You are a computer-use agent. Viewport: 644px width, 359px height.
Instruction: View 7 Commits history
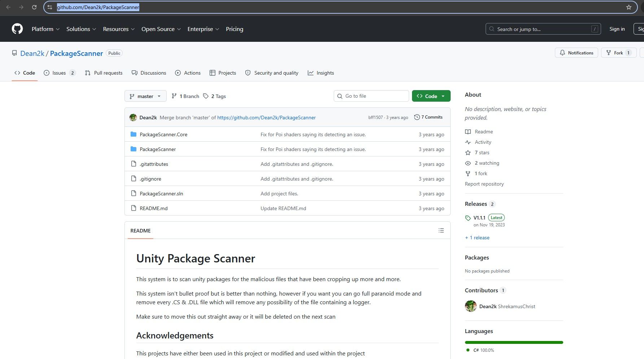pos(428,117)
